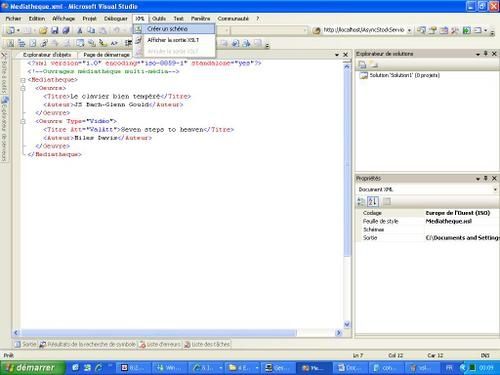Open the Projet menu
This screenshot has width=500, height=375.
[89, 19]
